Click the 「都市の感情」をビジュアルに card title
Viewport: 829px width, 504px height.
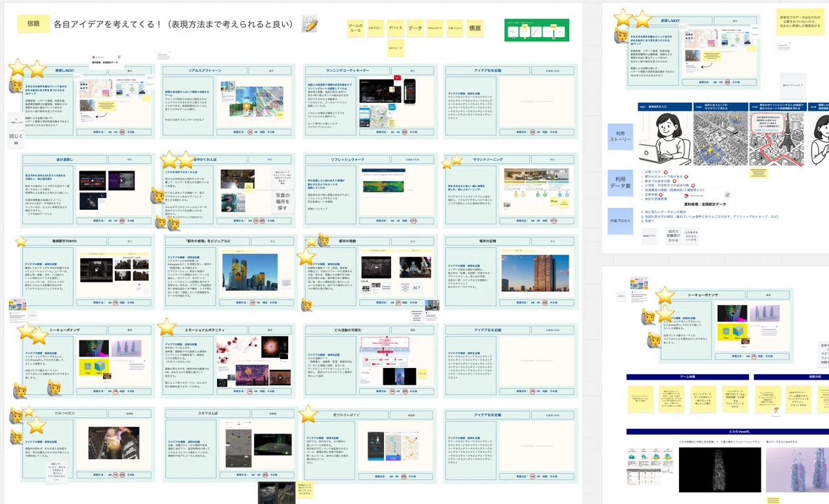(x=207, y=242)
